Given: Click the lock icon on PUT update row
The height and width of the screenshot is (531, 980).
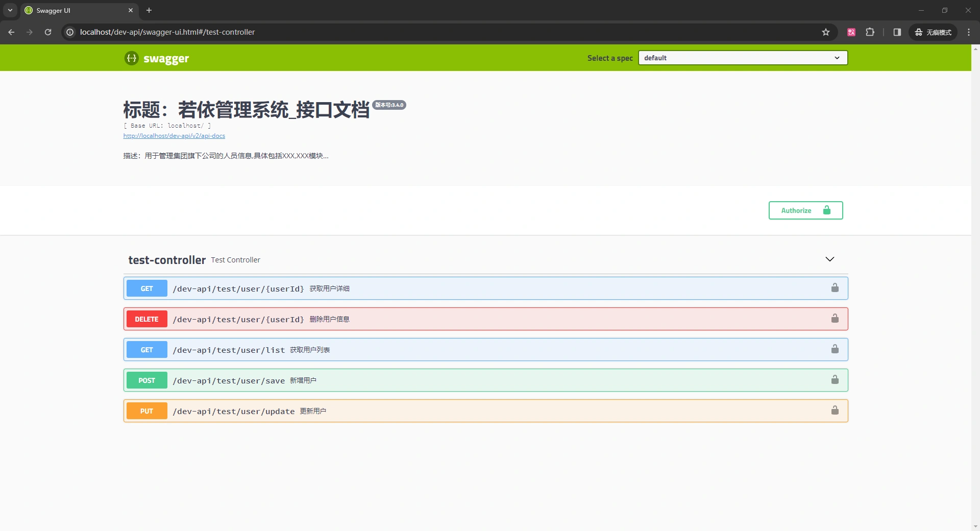Looking at the screenshot, I should [835, 411].
